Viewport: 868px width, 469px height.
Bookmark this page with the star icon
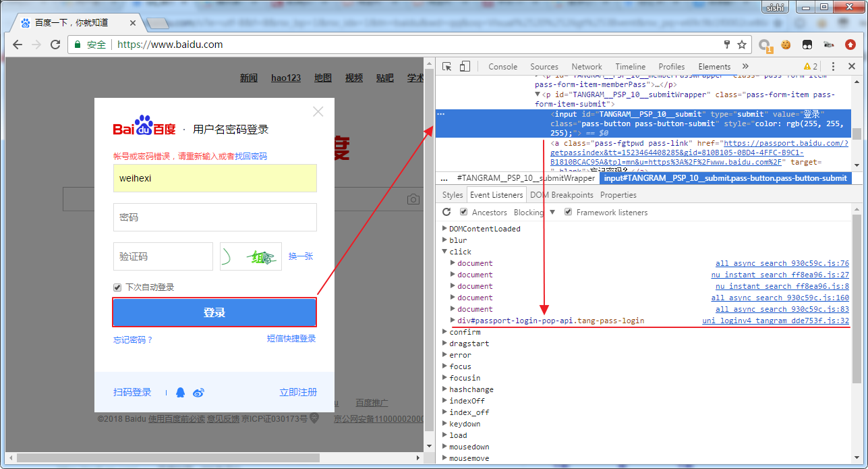click(742, 45)
